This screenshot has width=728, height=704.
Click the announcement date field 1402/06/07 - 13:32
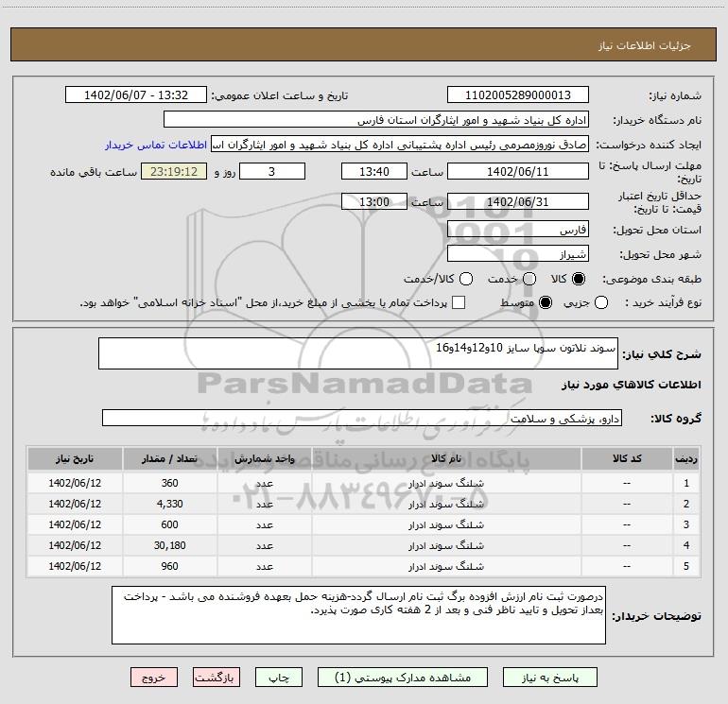coord(136,95)
